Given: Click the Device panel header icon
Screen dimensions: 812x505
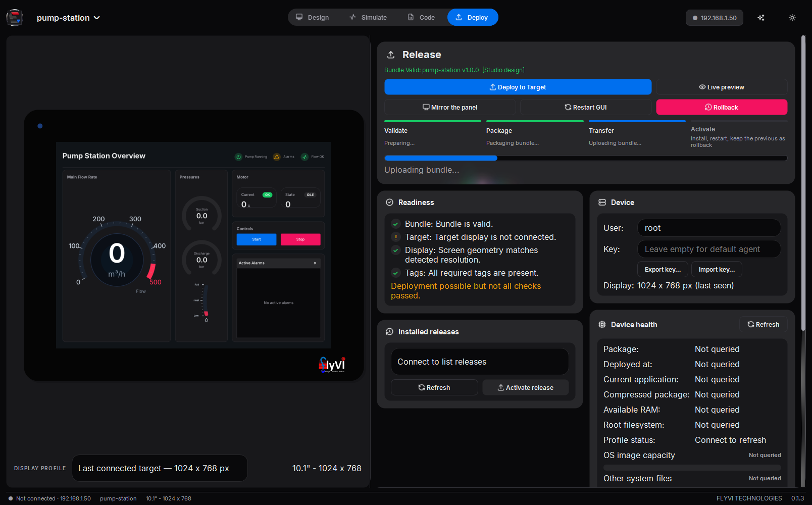Looking at the screenshot, I should pos(602,203).
